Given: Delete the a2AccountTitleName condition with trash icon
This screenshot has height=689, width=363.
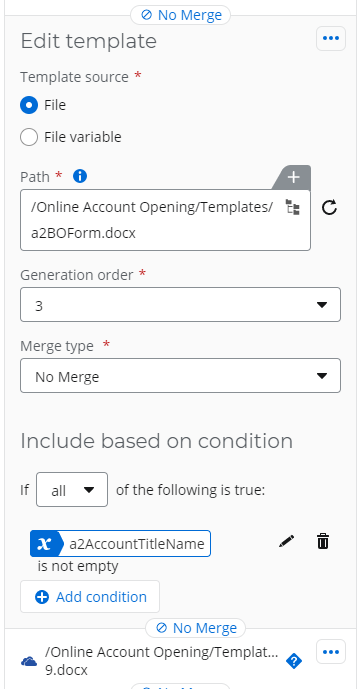Looking at the screenshot, I should coord(323,542).
